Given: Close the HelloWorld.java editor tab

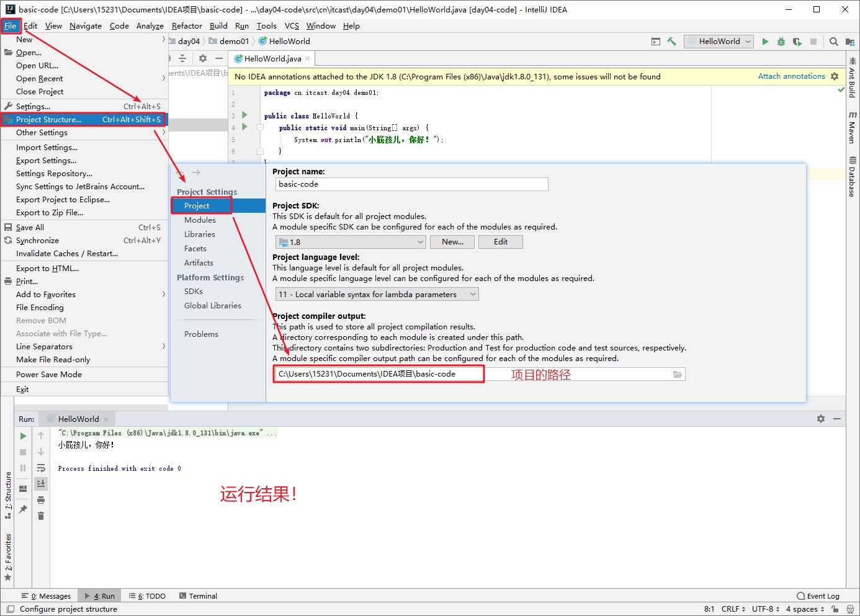Looking at the screenshot, I should [x=307, y=58].
